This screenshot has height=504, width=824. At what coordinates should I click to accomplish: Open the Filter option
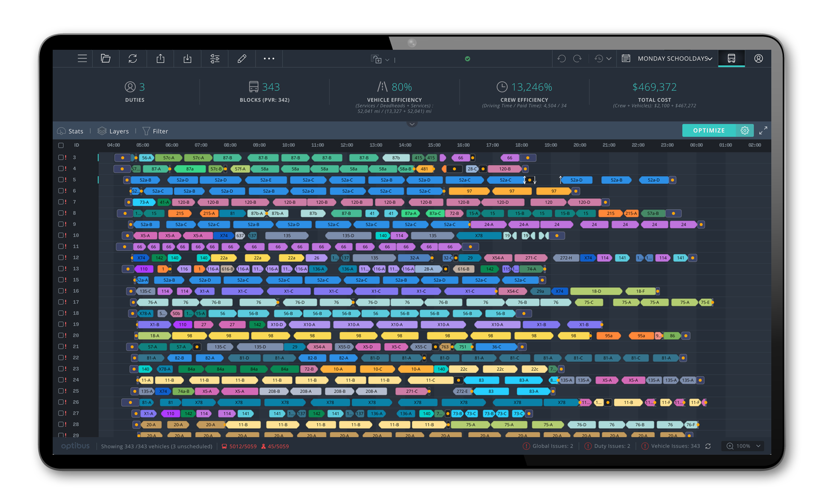point(155,131)
